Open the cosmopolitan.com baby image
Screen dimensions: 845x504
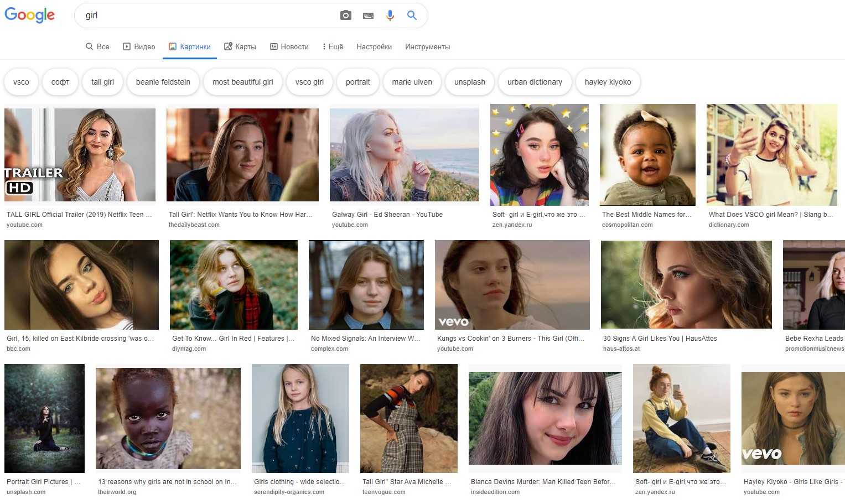point(647,155)
